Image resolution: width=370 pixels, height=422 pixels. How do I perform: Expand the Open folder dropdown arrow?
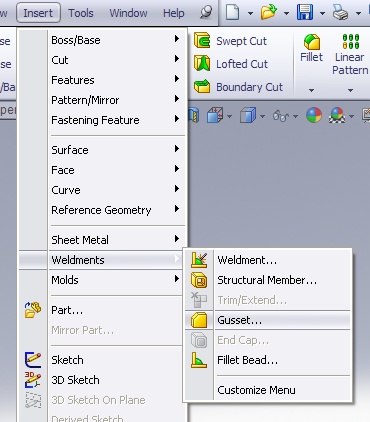pos(286,14)
